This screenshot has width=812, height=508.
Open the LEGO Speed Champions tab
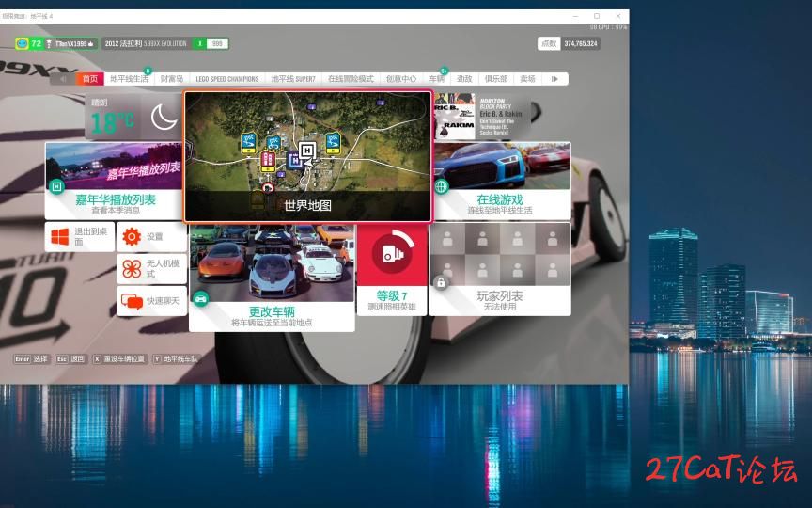[226, 79]
